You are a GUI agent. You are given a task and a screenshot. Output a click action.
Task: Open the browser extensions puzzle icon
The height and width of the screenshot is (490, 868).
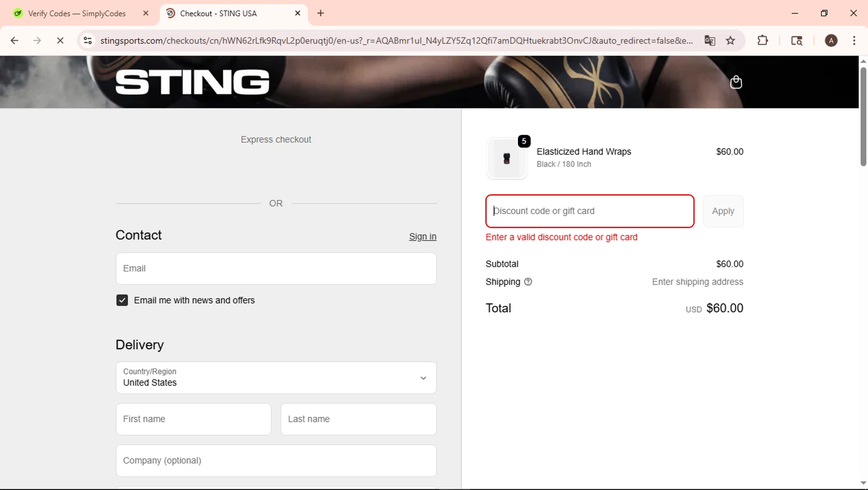763,40
